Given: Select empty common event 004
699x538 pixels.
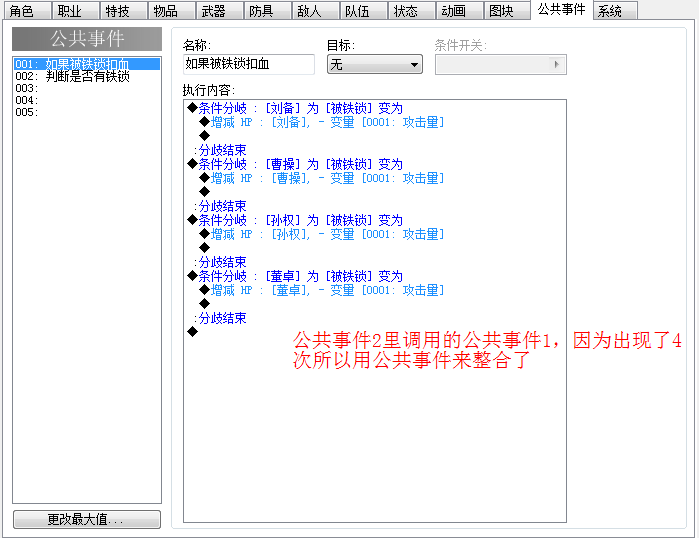Looking at the screenshot, I should click(x=87, y=100).
